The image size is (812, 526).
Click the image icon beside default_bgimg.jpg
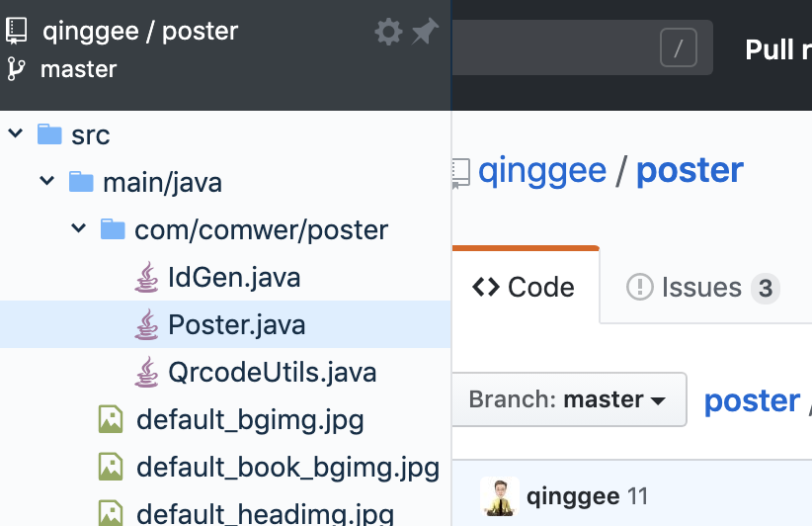[111, 420]
